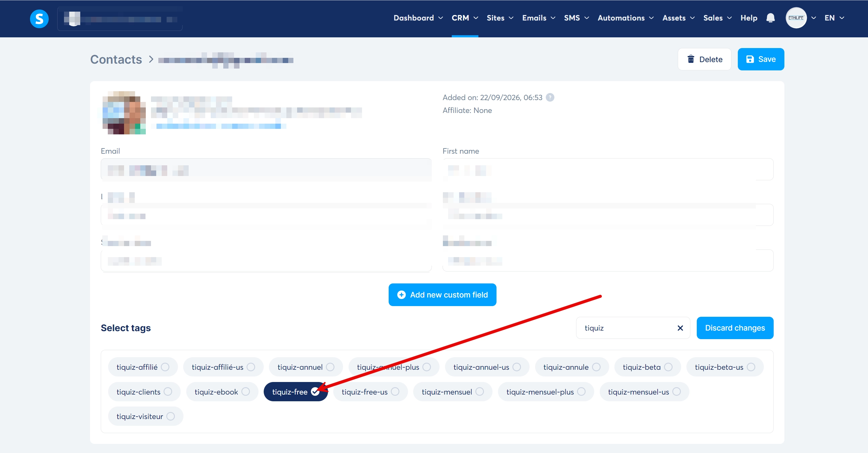
Task: Toggle the tiquiz-affilié-us tag
Action: coord(223,367)
